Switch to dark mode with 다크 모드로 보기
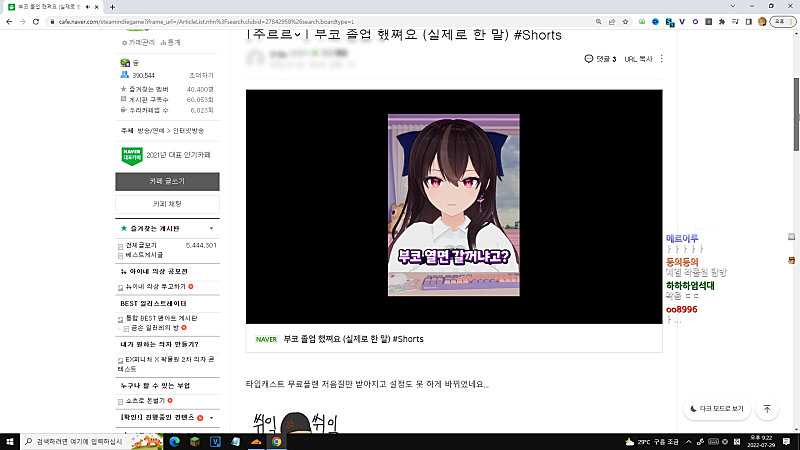Screen dimensions: 800x450 717,409
